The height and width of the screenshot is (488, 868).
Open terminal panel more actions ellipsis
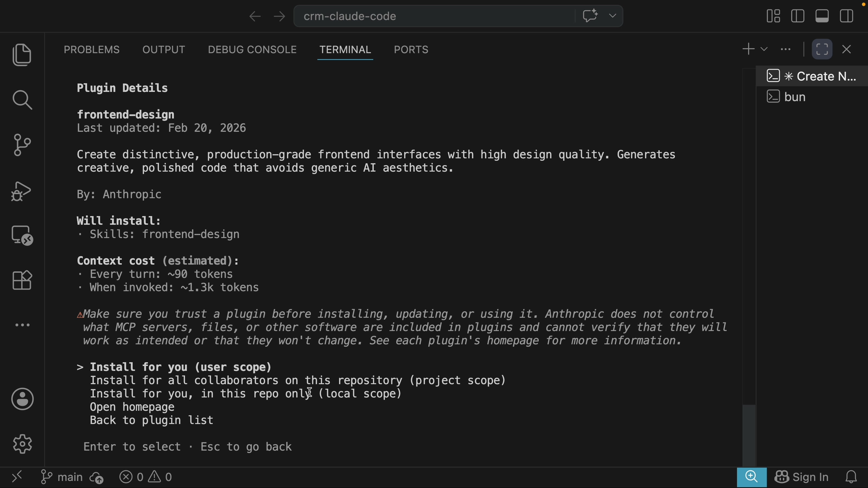pyautogui.click(x=786, y=49)
